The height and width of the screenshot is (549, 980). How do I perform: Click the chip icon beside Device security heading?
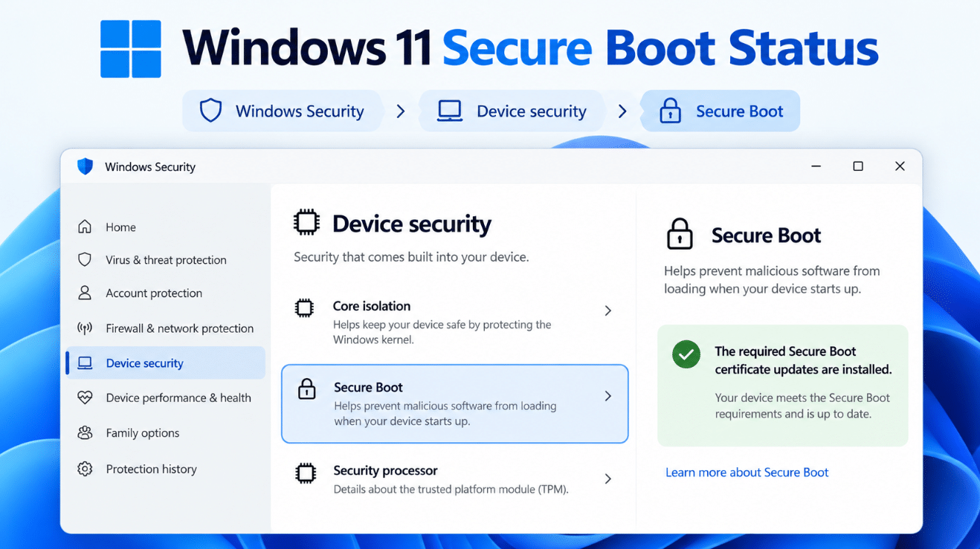pos(307,223)
